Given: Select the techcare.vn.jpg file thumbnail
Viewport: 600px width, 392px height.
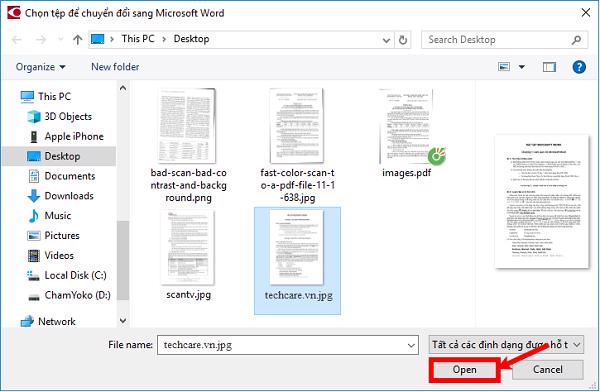Looking at the screenshot, I should click(297, 248).
